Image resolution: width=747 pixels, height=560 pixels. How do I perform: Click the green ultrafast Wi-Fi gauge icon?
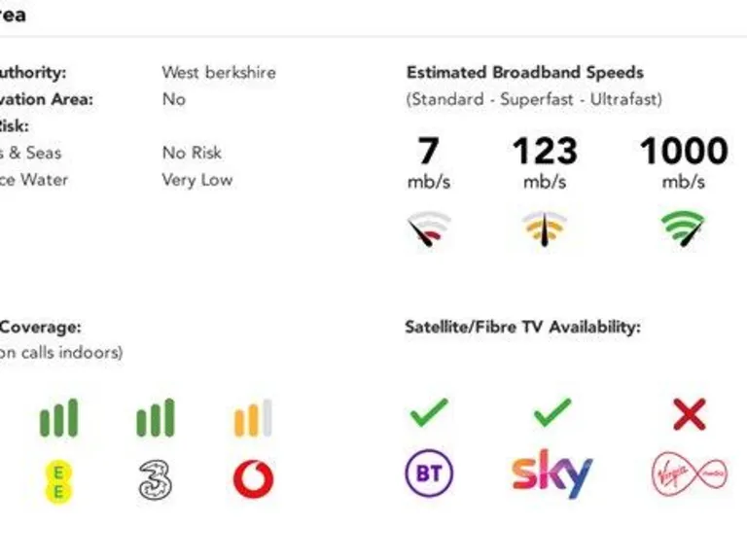click(682, 228)
